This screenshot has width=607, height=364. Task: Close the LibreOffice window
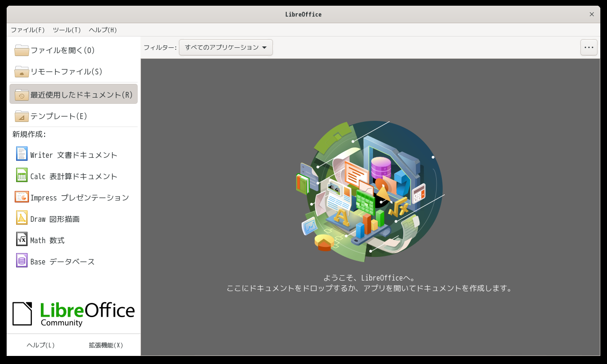coord(592,14)
